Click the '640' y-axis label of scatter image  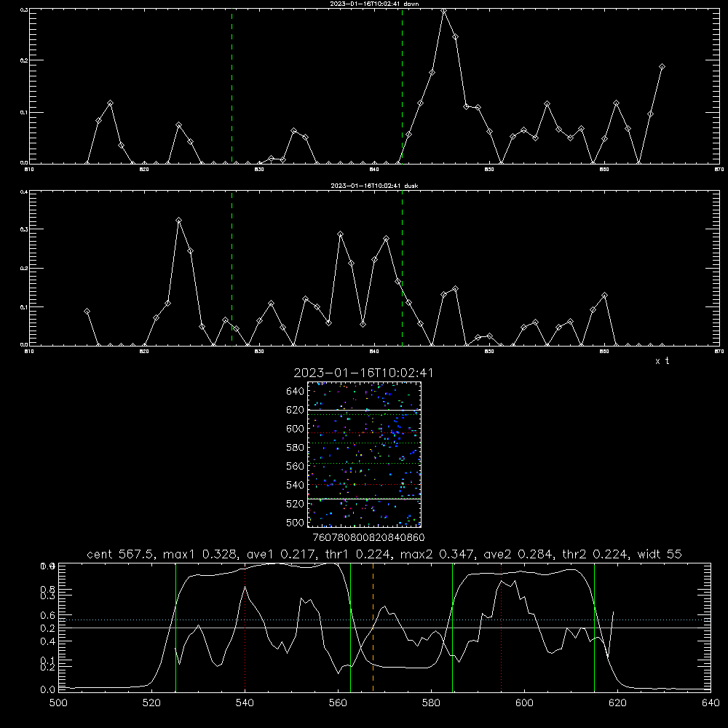click(x=296, y=392)
